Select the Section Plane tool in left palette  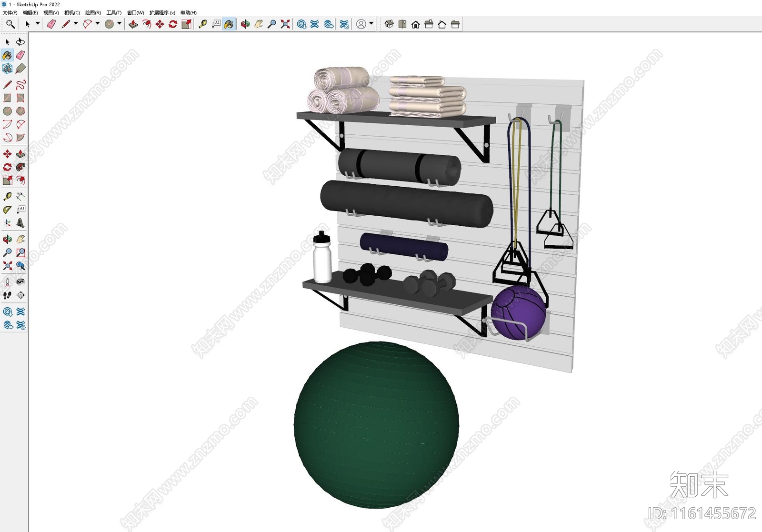tap(20, 295)
